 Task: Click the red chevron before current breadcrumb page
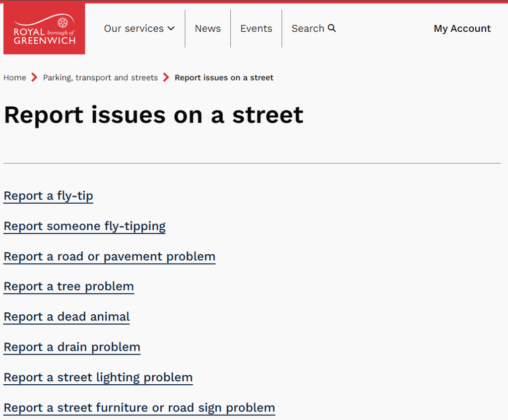point(166,77)
